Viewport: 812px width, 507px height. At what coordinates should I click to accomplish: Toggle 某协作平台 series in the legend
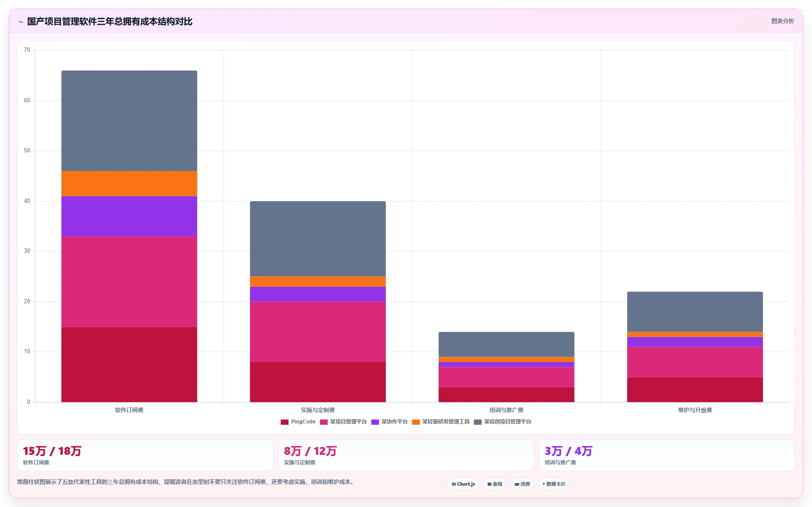(x=389, y=422)
